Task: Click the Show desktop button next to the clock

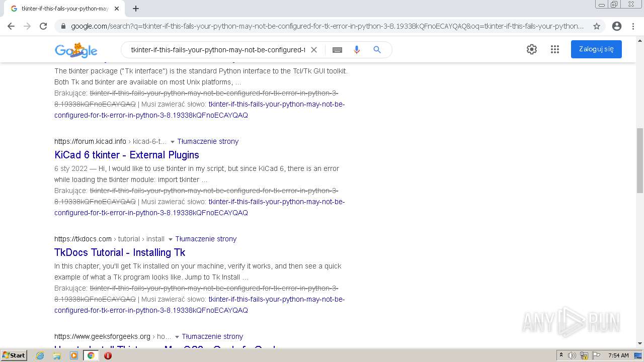Action: pos(638,355)
